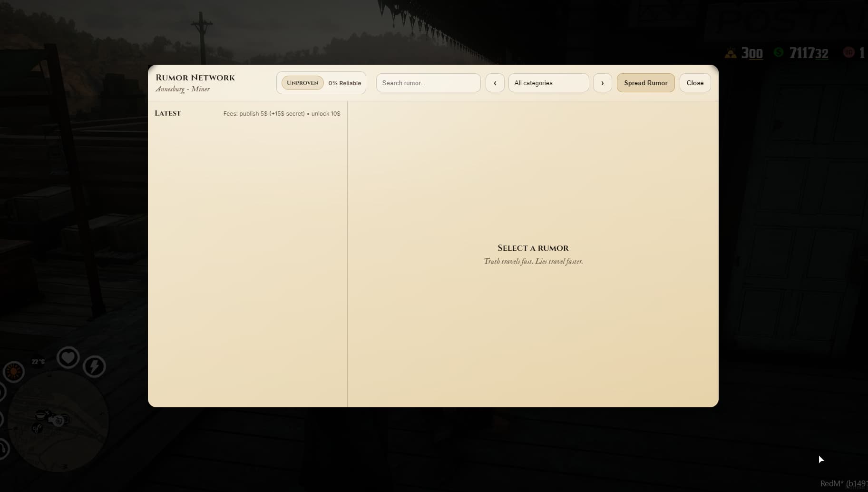Open the All categories dropdown
This screenshot has height=492, width=868.
pyautogui.click(x=548, y=83)
